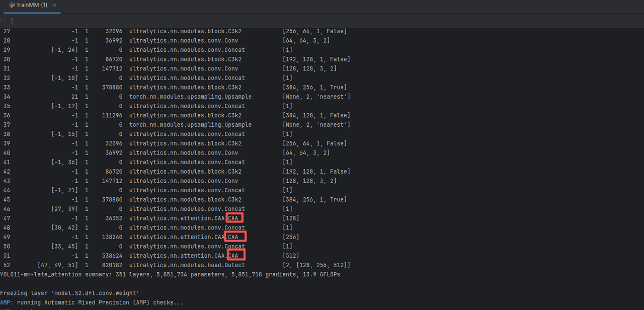Click the 13.9 GFLOPs value in summary
This screenshot has height=310, width=644.
coord(323,275)
